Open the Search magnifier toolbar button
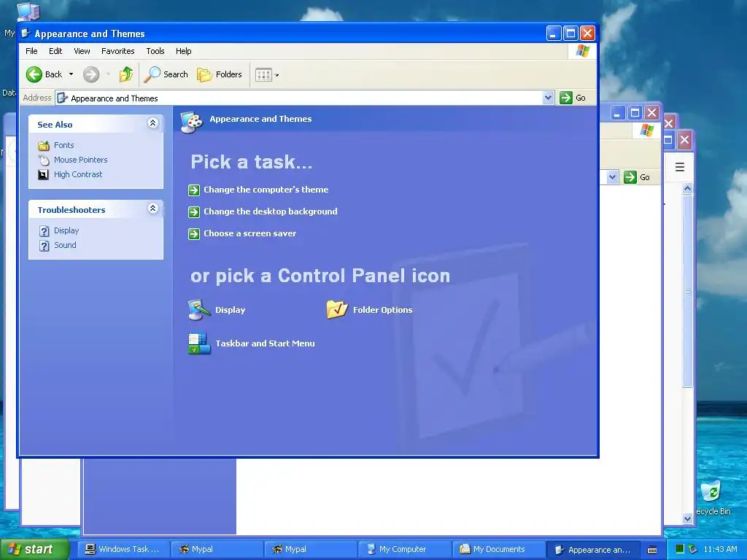Image resolution: width=747 pixels, height=560 pixels. (x=166, y=74)
